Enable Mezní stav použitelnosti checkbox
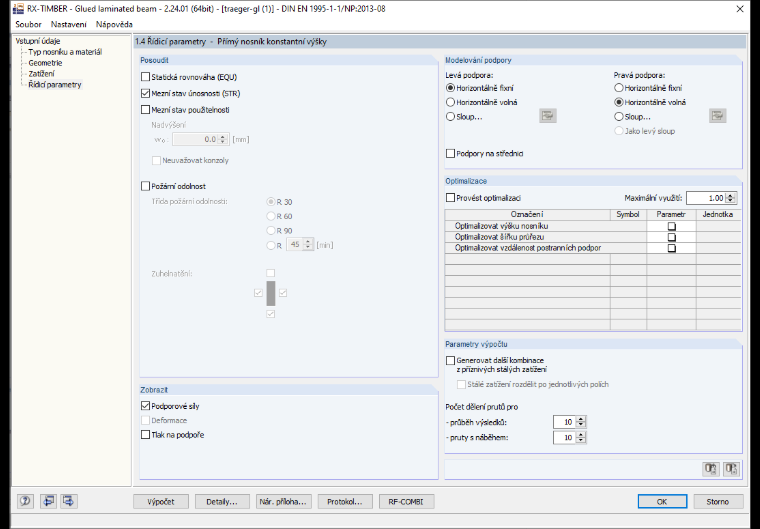 (145, 110)
